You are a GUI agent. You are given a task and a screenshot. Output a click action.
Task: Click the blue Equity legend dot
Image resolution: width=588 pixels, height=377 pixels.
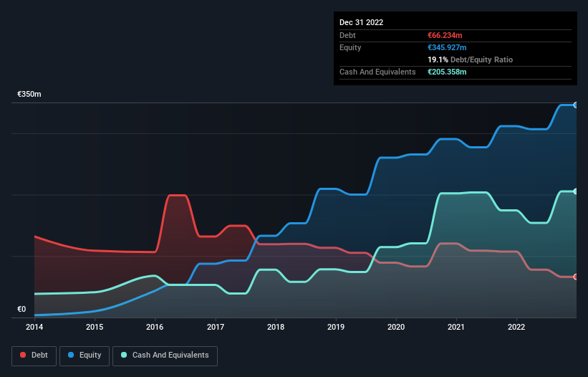pos(71,355)
